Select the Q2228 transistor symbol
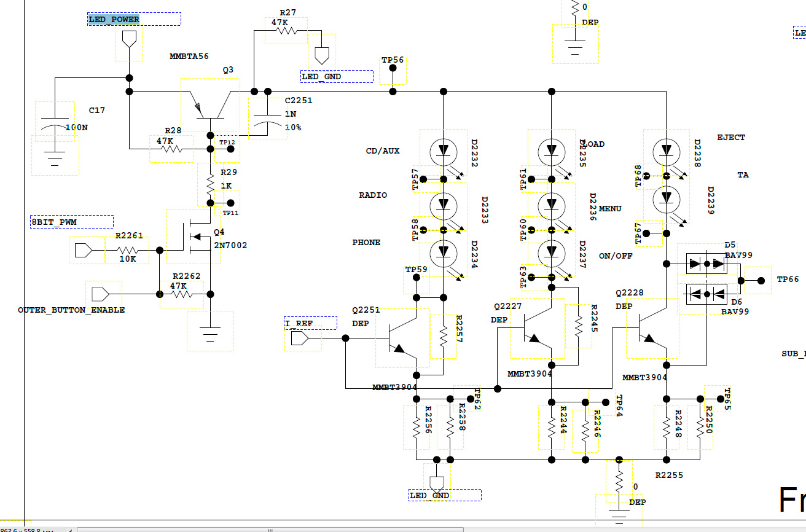806x532 pixels. tap(652, 329)
